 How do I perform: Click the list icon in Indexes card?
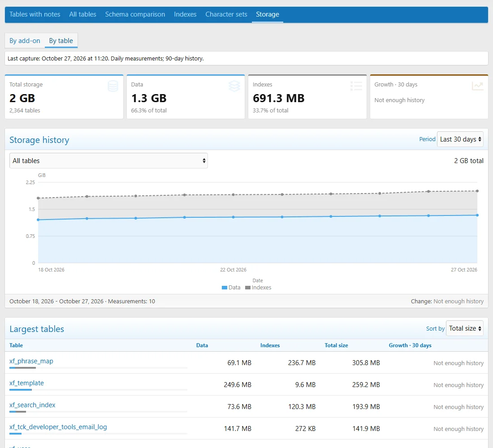(356, 86)
